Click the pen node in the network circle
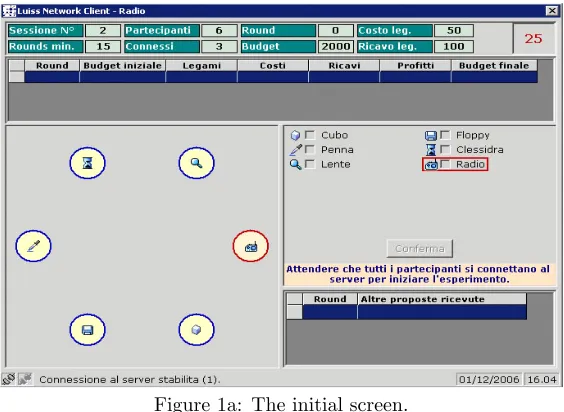Screen dimensions: 564x412 click(33, 246)
